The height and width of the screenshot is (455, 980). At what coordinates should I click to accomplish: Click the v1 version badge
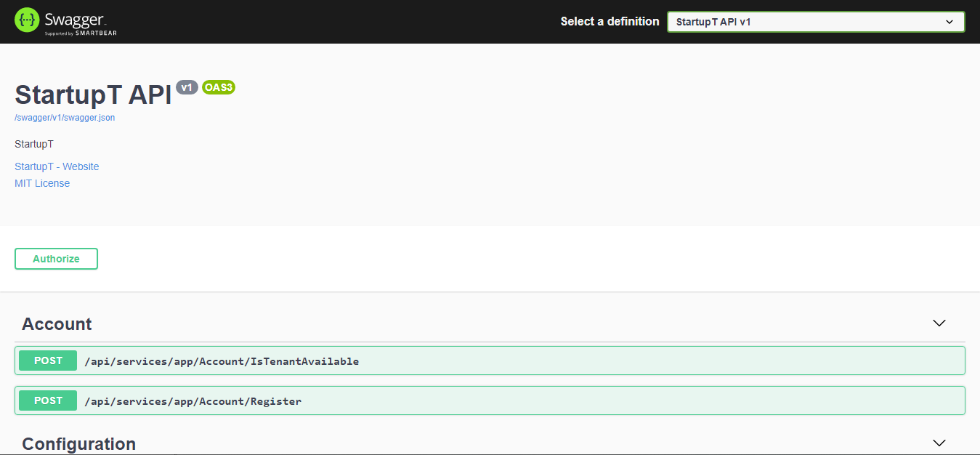coord(187,87)
